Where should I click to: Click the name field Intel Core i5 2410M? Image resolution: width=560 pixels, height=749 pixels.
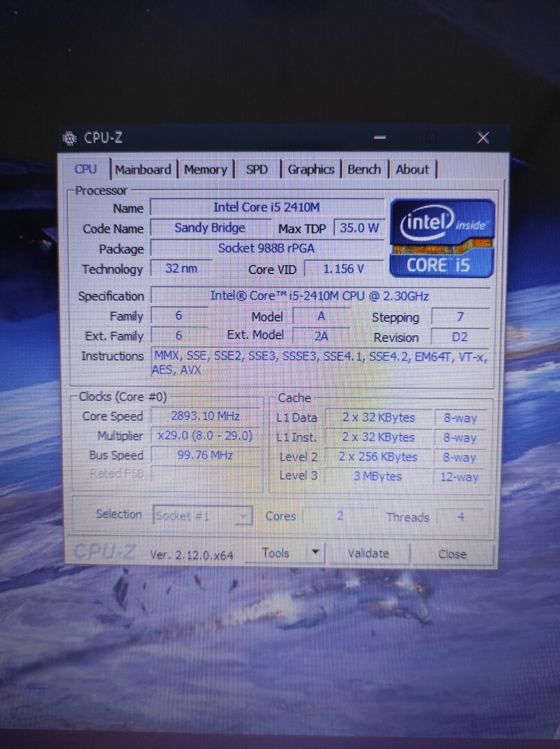point(267,207)
